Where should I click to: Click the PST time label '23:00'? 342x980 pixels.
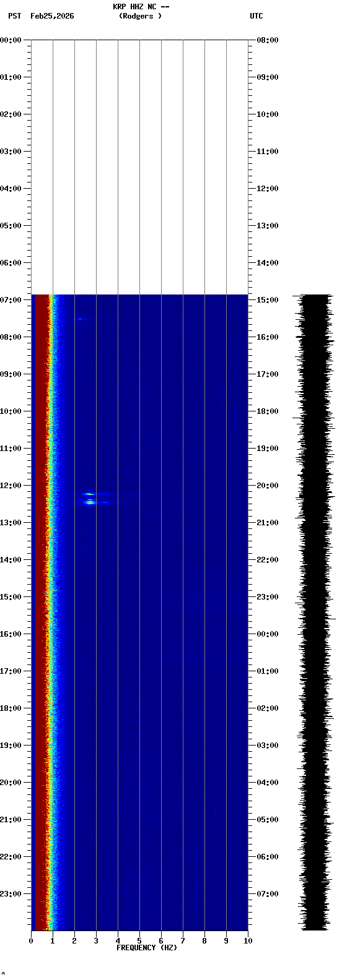pos(11,894)
